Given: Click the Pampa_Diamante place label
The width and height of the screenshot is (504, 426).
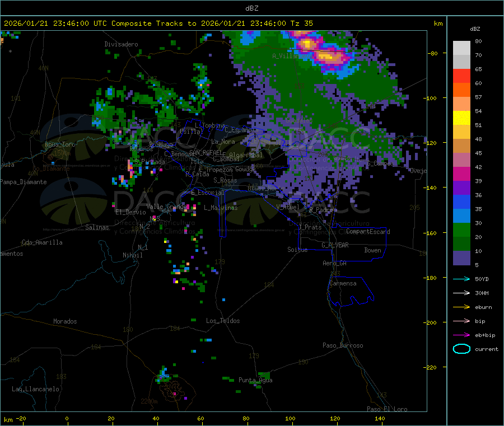Looking at the screenshot, I should [x=23, y=182].
